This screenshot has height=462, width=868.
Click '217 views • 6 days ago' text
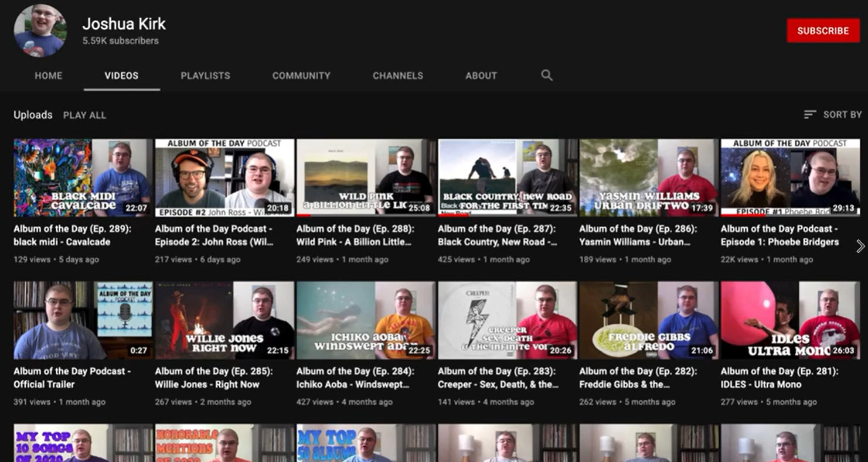pyautogui.click(x=198, y=259)
